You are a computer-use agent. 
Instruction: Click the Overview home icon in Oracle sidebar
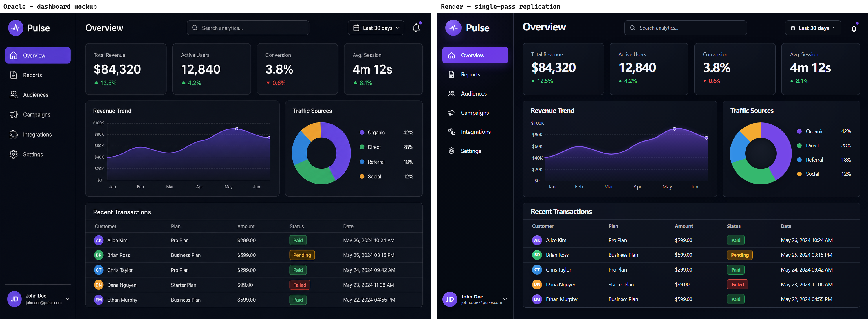pos(14,55)
